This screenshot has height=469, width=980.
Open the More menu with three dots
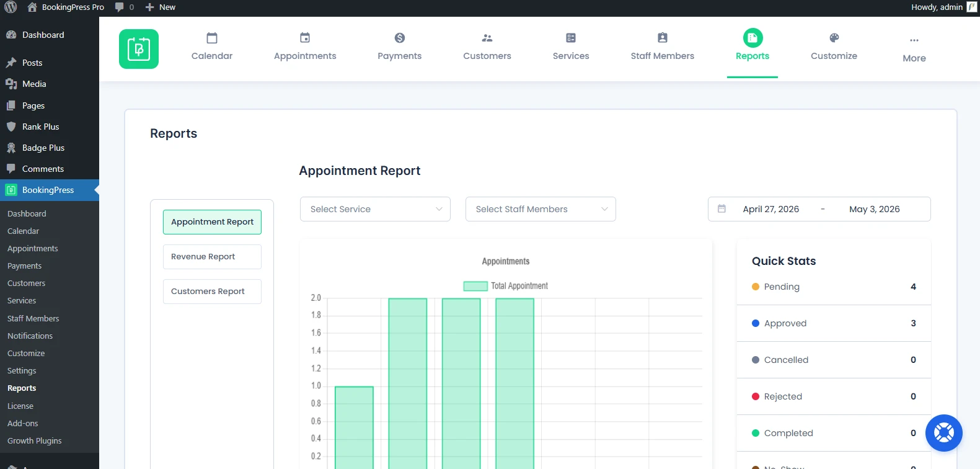[x=914, y=50]
